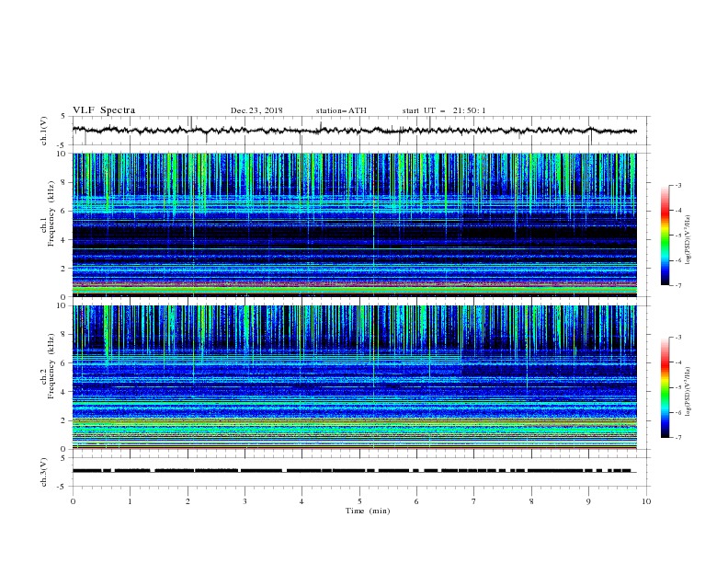Click time axis tick label "3"
The height and width of the screenshot is (563, 728).
tap(245, 501)
